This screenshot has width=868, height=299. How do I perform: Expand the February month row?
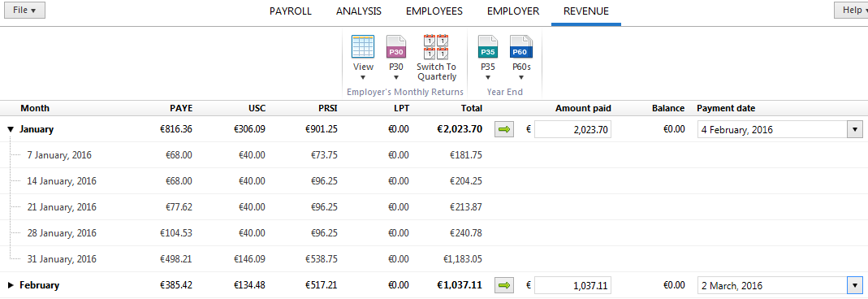point(11,286)
